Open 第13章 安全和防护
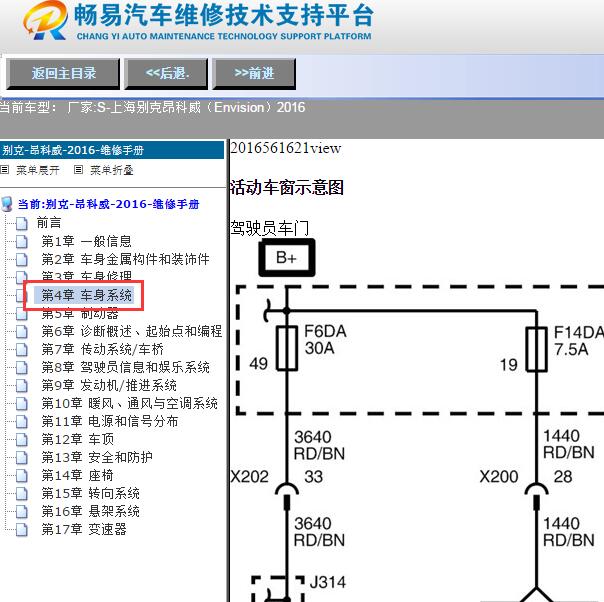The image size is (604, 602). (97, 457)
